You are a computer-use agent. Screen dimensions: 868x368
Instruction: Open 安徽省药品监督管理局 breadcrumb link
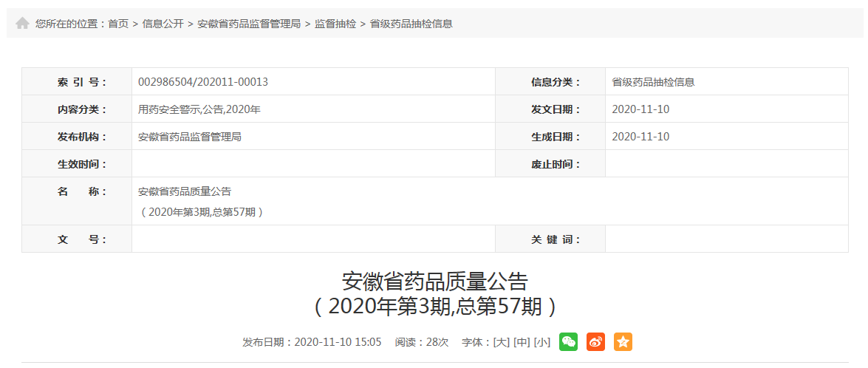[x=249, y=24]
